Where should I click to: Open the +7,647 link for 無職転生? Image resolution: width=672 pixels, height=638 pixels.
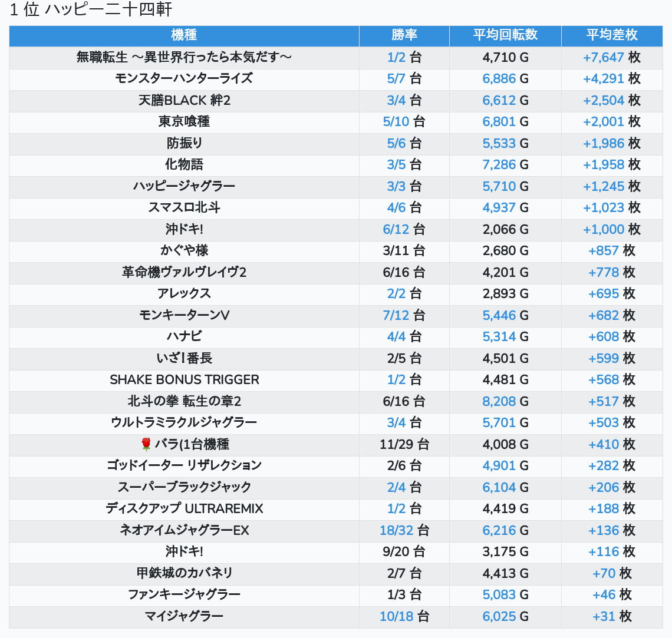(x=603, y=57)
